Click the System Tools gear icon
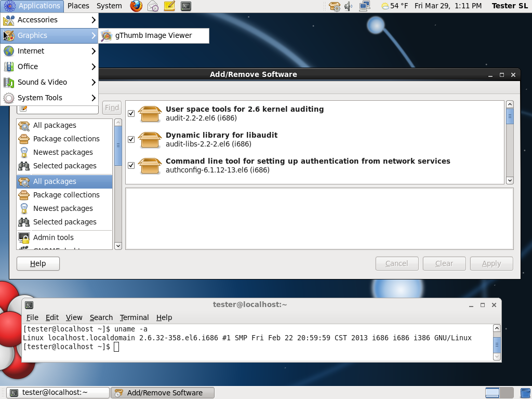This screenshot has width=532, height=399. point(9,98)
